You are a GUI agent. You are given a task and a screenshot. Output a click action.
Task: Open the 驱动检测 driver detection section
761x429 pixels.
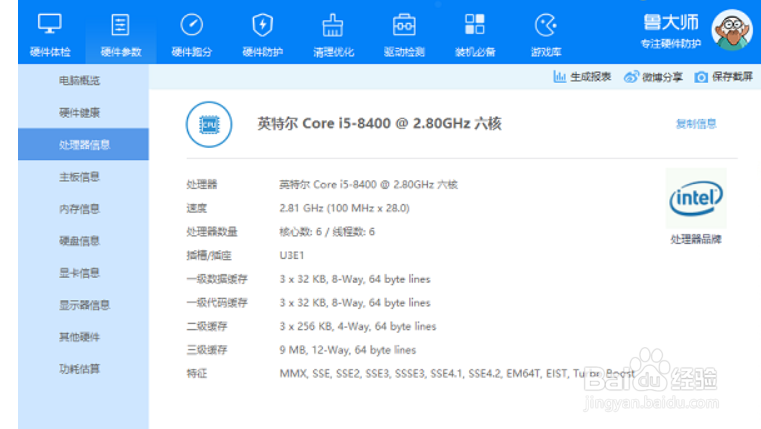[404, 34]
